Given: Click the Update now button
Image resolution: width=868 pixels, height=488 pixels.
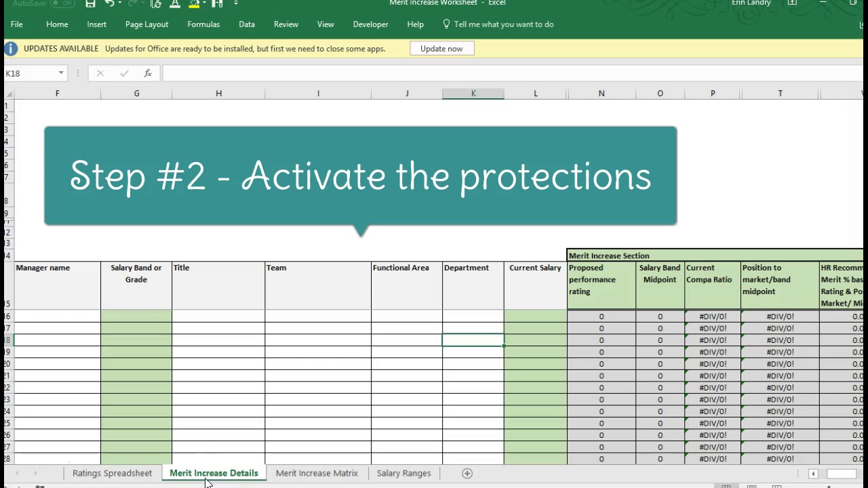Looking at the screenshot, I should [x=441, y=49].
